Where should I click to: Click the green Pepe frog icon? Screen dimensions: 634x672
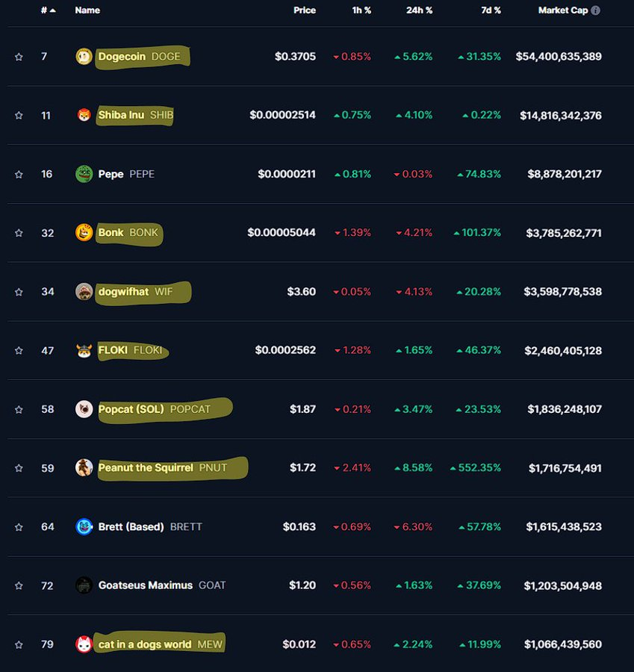pyautogui.click(x=84, y=174)
